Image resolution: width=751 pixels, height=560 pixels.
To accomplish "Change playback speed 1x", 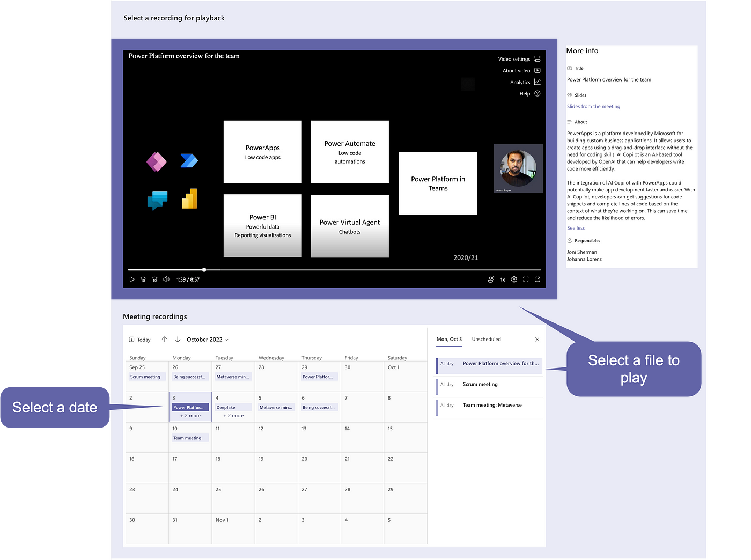I will coord(503,279).
